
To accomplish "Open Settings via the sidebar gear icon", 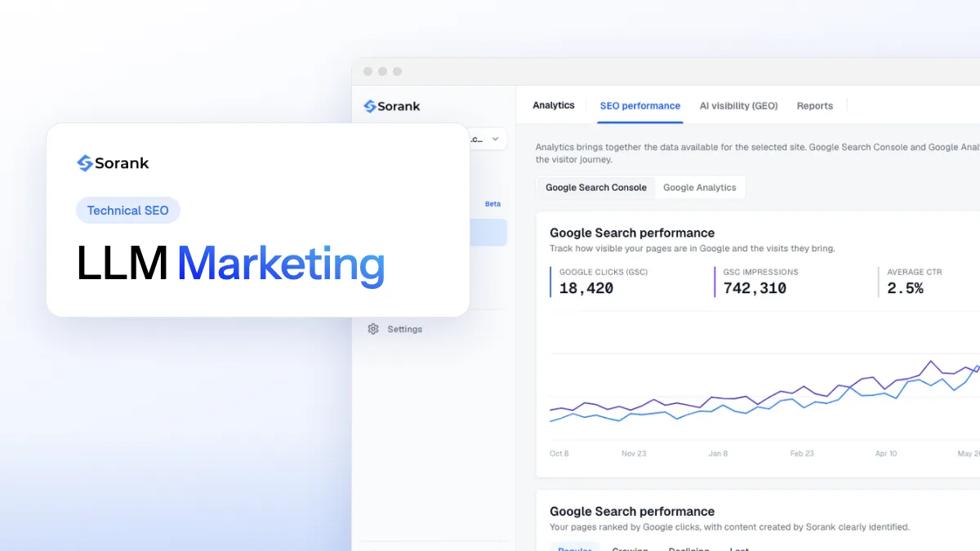I will (373, 329).
